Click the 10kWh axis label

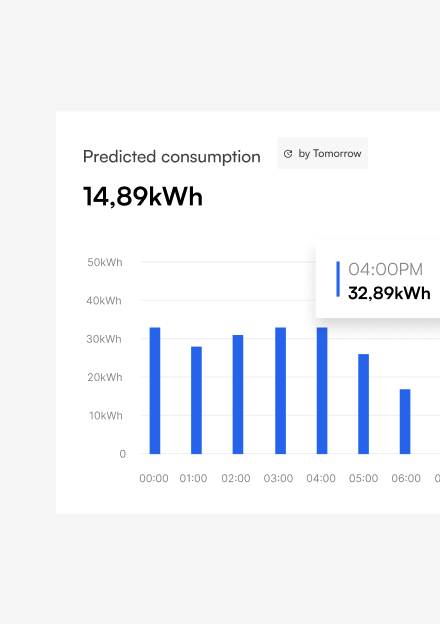[105, 415]
